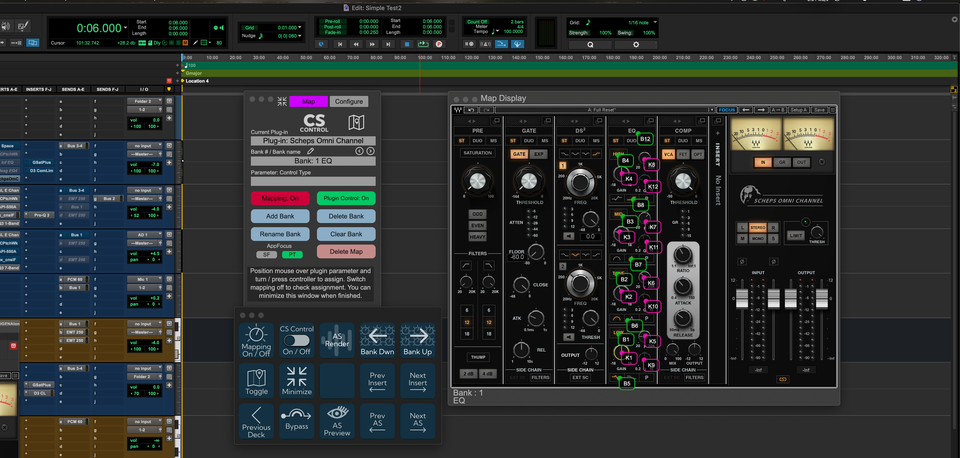Flip the CS Control On/Off switch
Image resolution: width=960 pixels, height=458 pixels.
pos(297,341)
